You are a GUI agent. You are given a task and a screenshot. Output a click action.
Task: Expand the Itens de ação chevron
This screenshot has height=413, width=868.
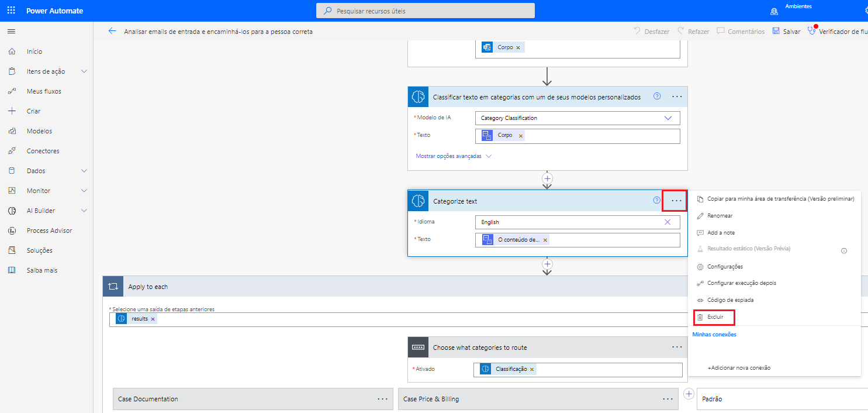point(84,71)
